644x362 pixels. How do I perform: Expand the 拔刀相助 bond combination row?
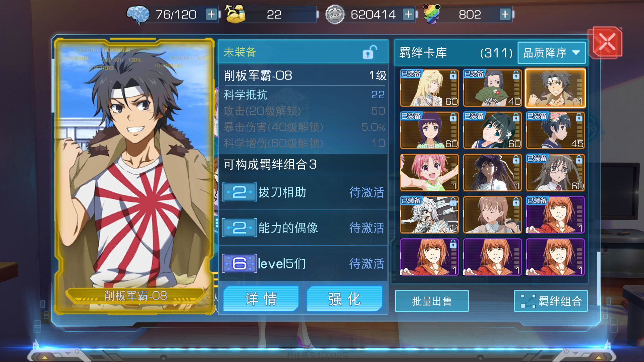303,192
